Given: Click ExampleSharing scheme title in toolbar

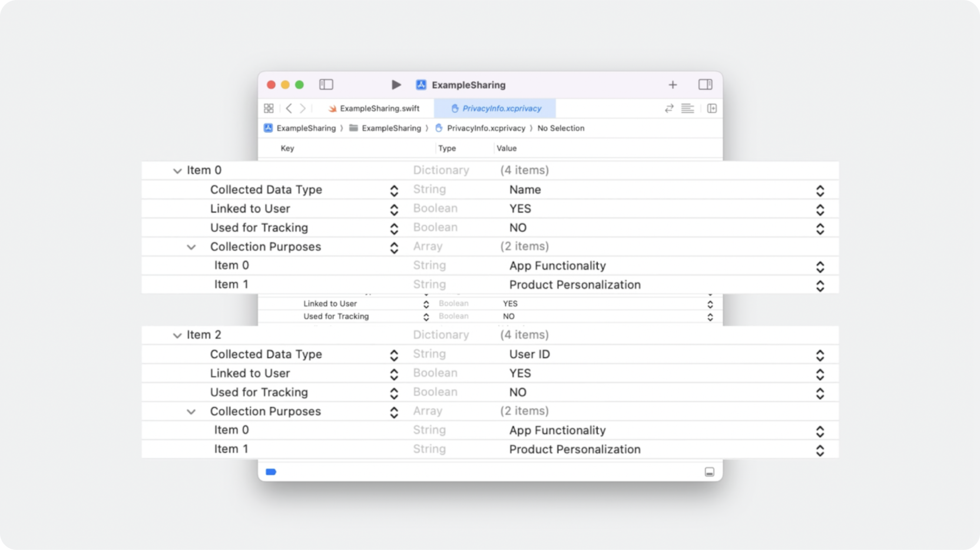Looking at the screenshot, I should pos(468,85).
